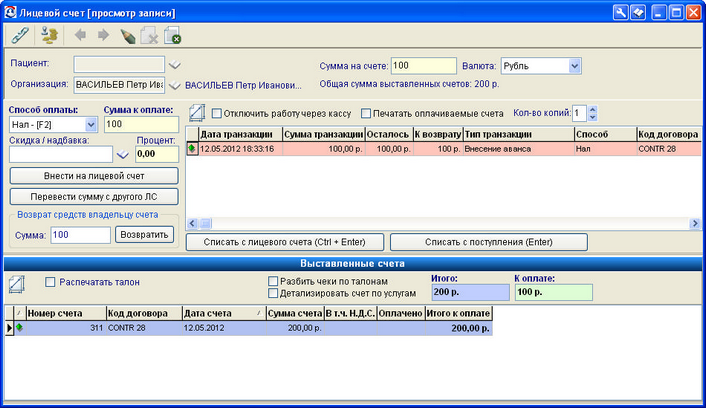Click the Процент field showing 0,00
706x408 pixels.
pos(157,154)
